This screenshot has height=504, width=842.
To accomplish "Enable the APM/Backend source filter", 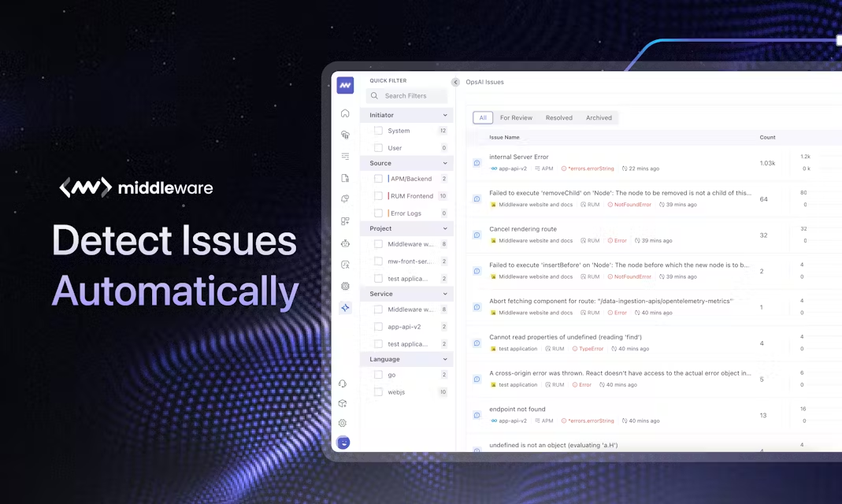I will [379, 179].
